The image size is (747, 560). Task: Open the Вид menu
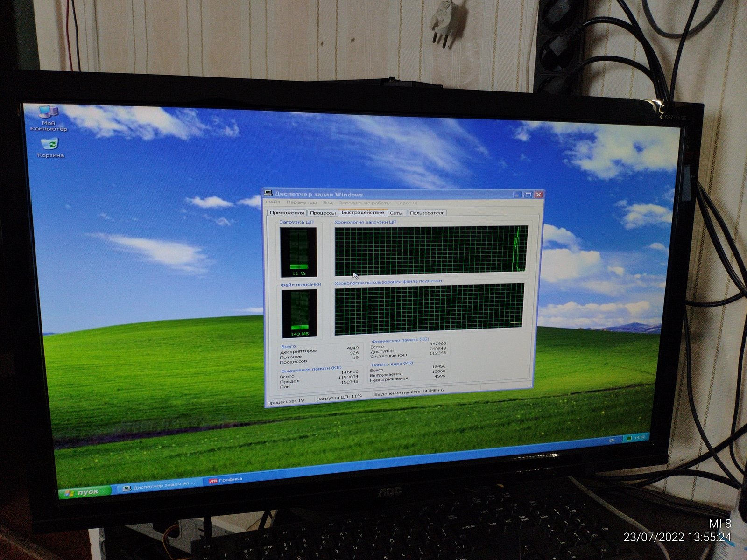point(328,203)
